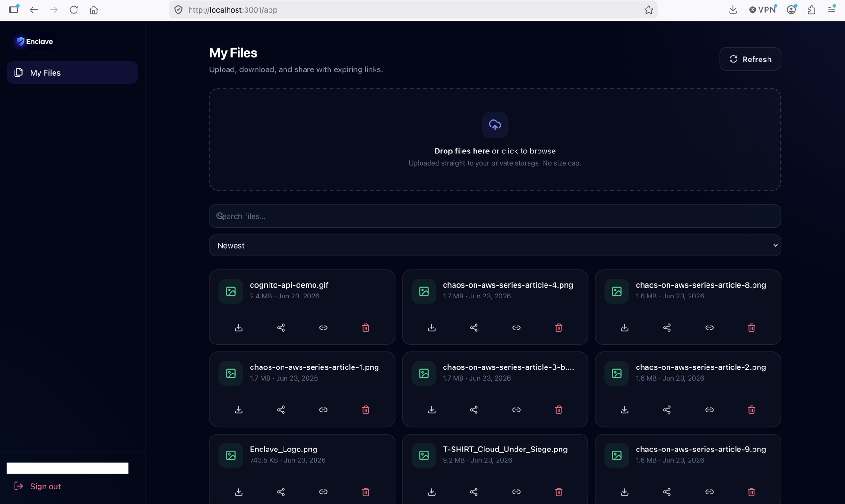The image size is (845, 504).
Task: Click the VPN toolbar button
Action: (x=762, y=10)
